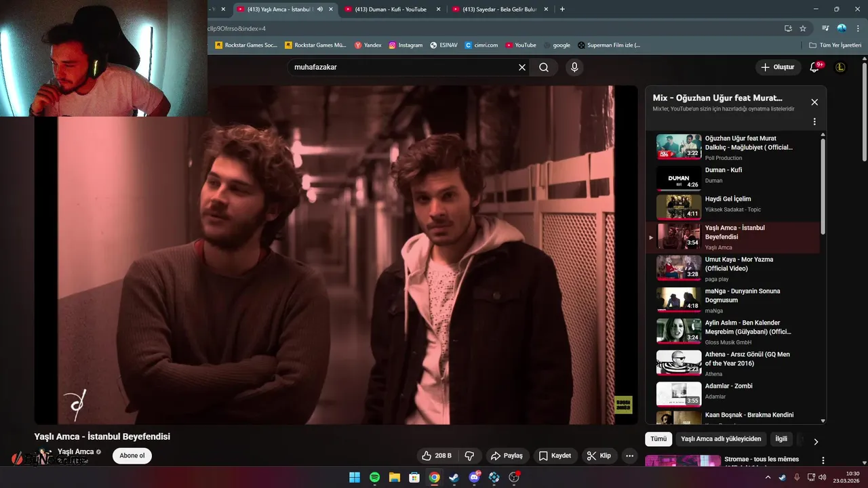Open Chrome profile avatar
Viewport: 868px width, 488px height.
tap(842, 28)
